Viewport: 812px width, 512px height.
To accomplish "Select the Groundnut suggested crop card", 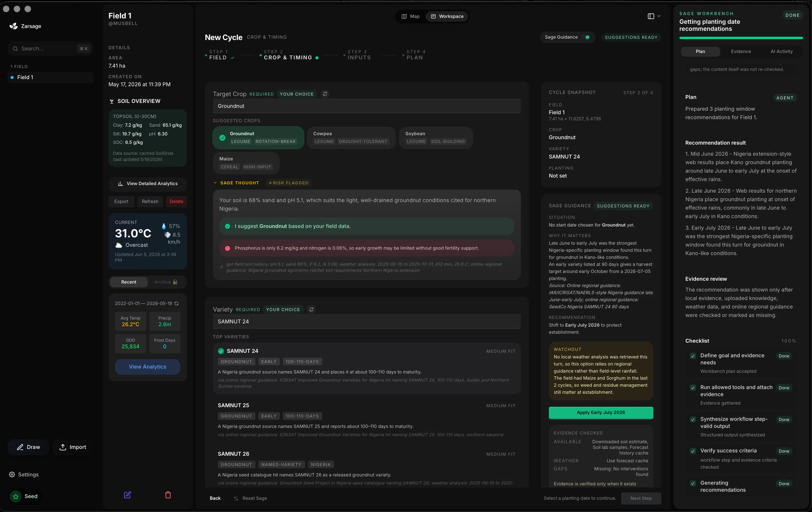I will pyautogui.click(x=258, y=138).
